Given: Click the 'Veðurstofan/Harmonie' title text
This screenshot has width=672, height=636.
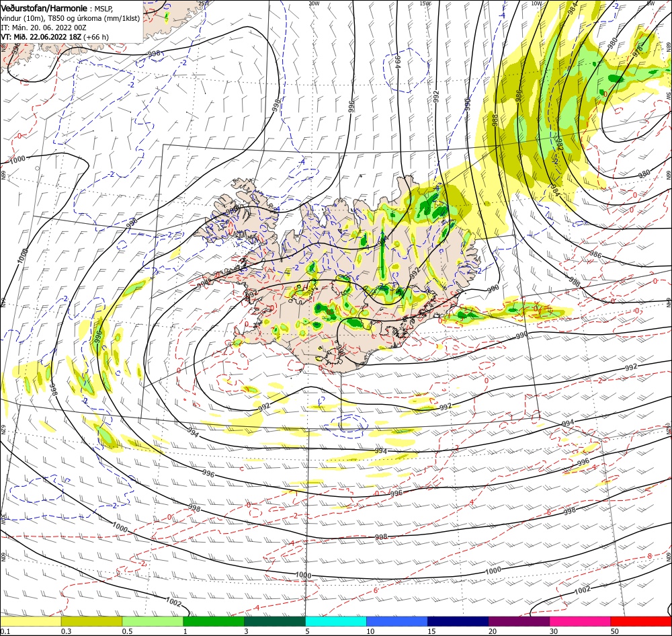Looking at the screenshot, I should pos(44,9).
